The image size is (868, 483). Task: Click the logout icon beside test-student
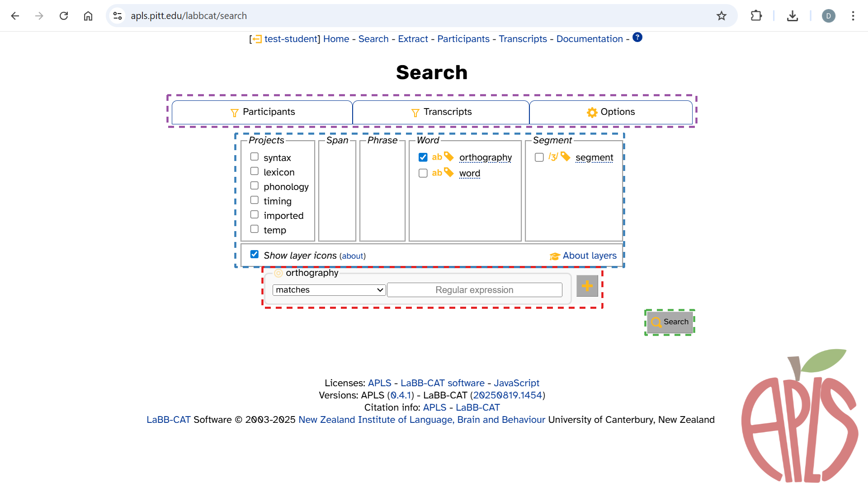pos(257,39)
